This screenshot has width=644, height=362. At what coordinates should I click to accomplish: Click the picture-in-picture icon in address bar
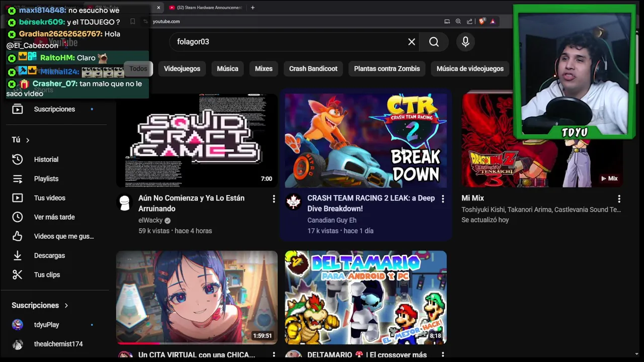click(447, 21)
